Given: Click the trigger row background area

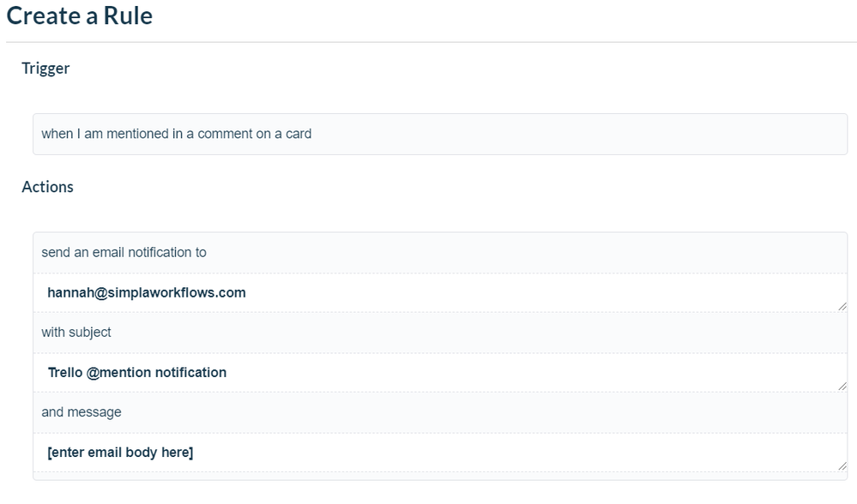Looking at the screenshot, I should tap(601, 134).
